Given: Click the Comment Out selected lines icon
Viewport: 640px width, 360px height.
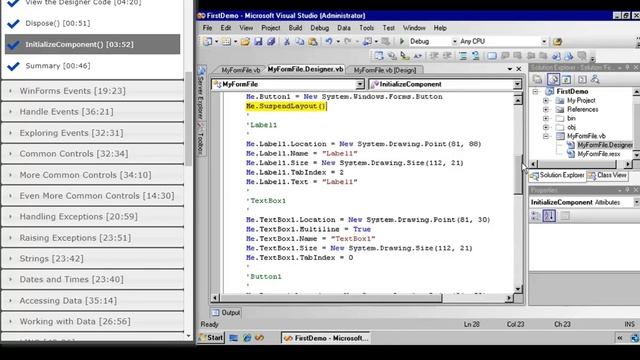Looking at the screenshot, I should coord(463,56).
